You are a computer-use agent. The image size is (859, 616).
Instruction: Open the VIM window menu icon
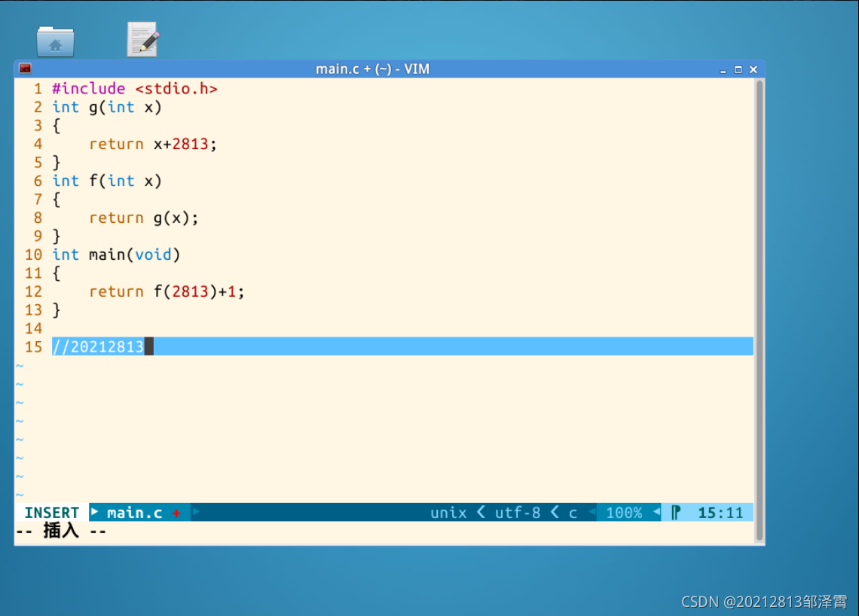25,69
